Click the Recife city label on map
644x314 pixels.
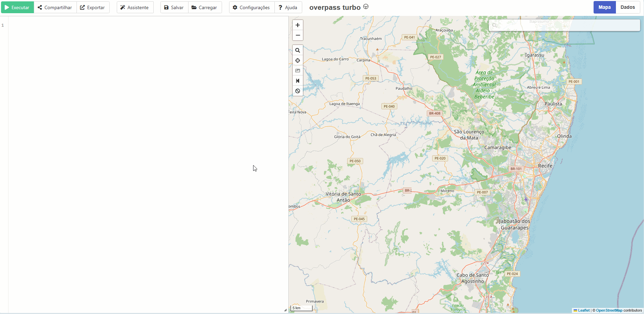pos(545,166)
